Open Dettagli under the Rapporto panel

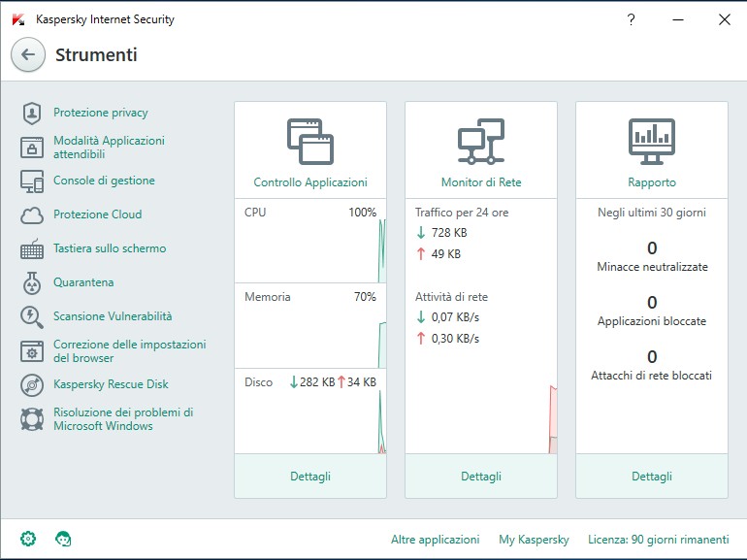point(652,477)
